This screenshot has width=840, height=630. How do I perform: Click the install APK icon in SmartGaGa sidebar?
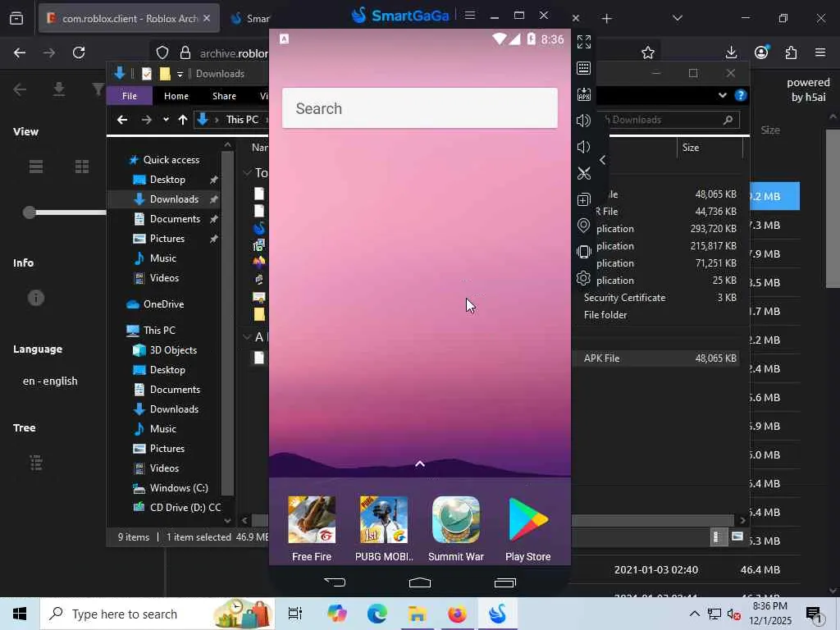583,94
